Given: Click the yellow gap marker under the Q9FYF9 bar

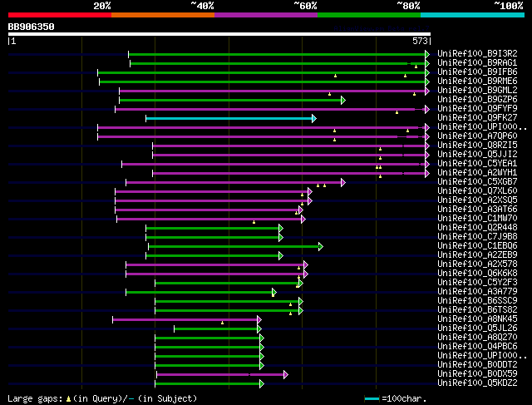Looking at the screenshot, I should (397, 112).
